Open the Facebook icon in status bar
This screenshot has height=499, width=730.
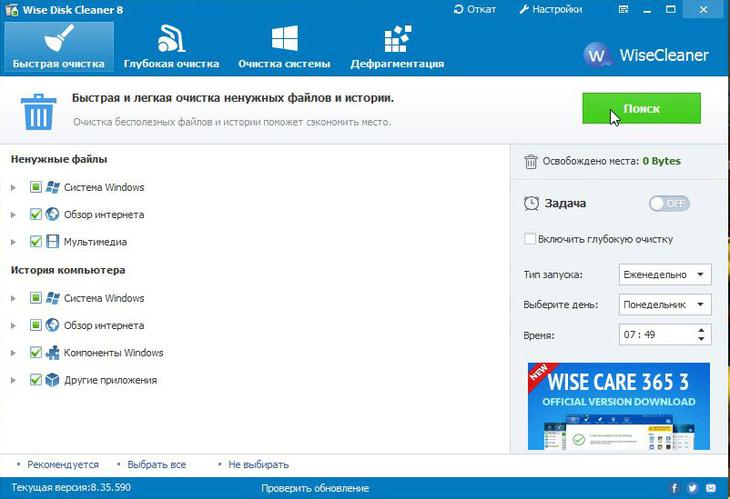click(x=674, y=488)
